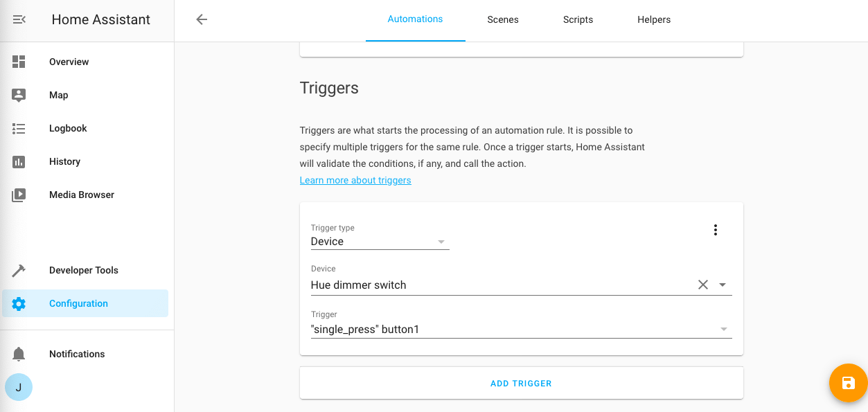Expand the Device dropdown arrow

pyautogui.click(x=723, y=285)
